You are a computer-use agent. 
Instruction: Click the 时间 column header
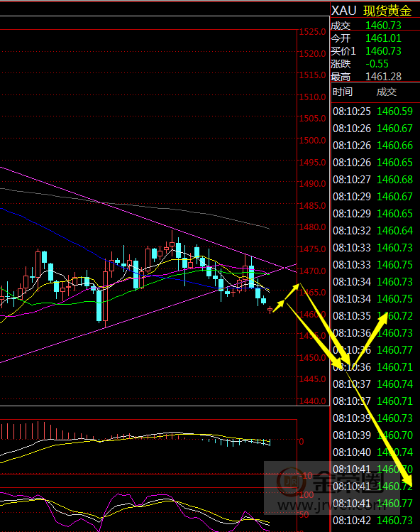343,92
